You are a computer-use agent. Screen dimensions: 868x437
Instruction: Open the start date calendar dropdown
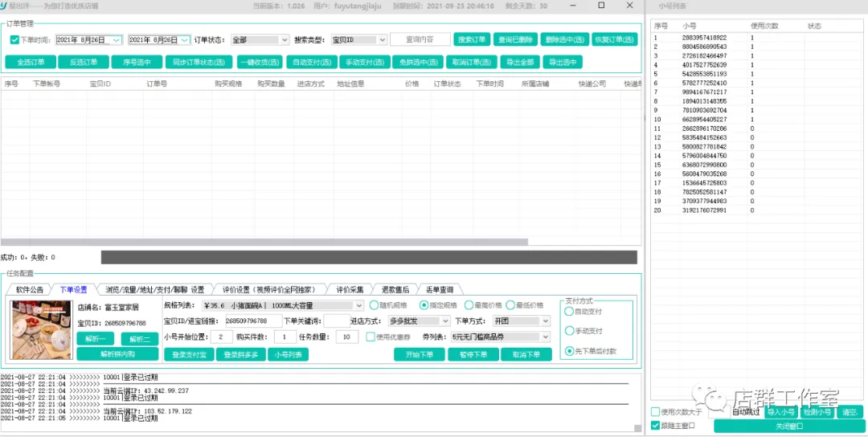(x=117, y=40)
